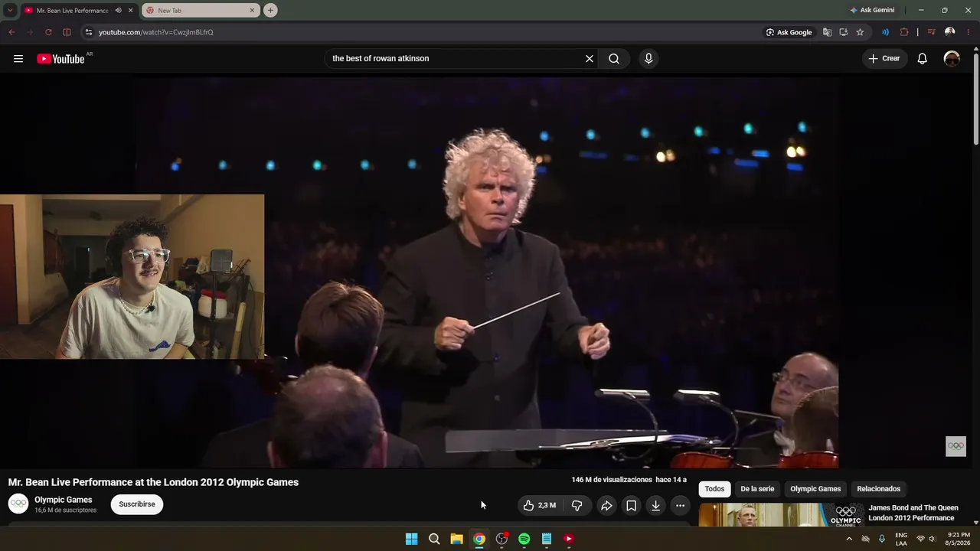Bookmark this page with the star icon
Viewport: 980px width, 551px height.
(860, 32)
